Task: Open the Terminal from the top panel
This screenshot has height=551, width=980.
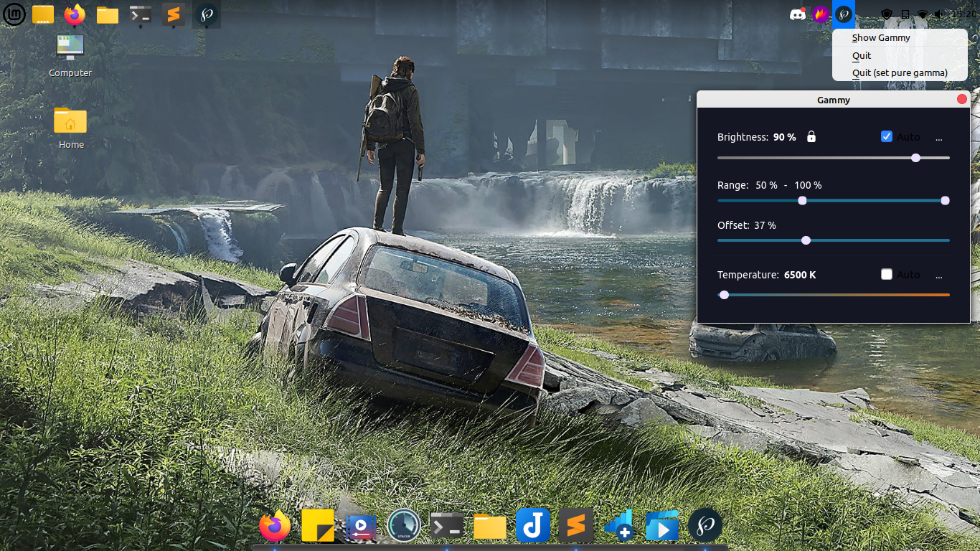Action: 140,14
